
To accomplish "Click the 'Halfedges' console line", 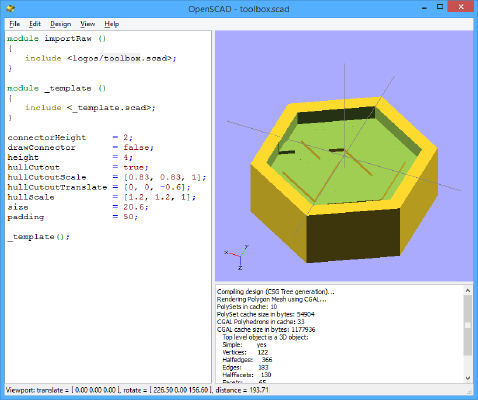I will tap(247, 360).
